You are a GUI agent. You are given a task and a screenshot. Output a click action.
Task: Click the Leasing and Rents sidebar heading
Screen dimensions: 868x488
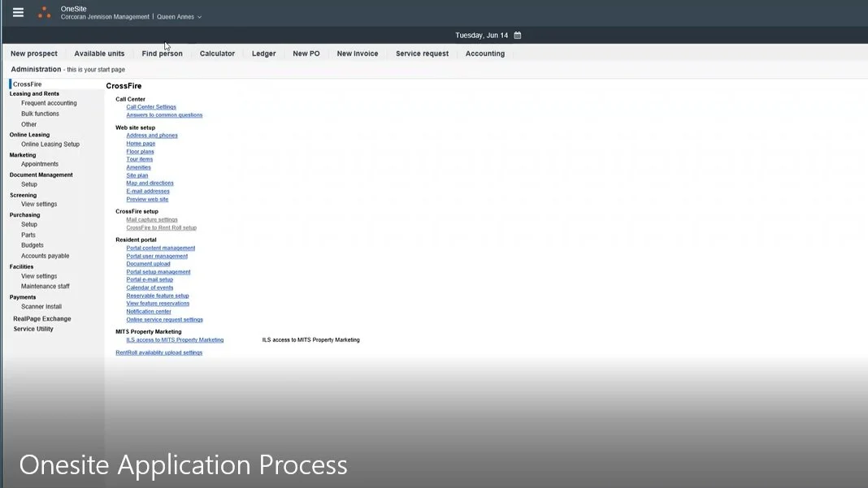(34, 94)
